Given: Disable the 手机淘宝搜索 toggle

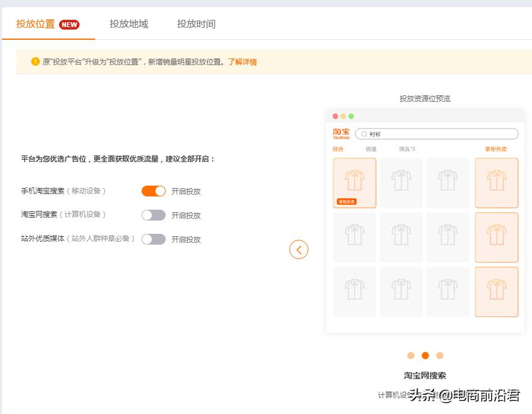Looking at the screenshot, I should tap(154, 190).
